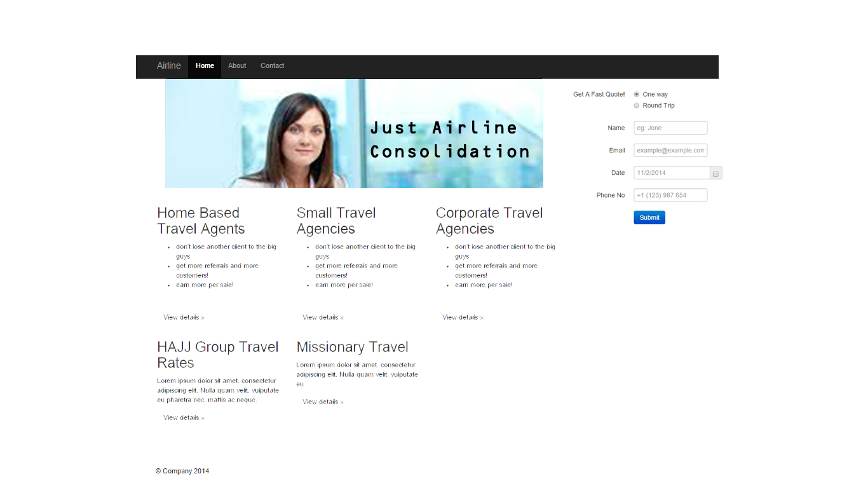Click the Small Travel Agencies heading

(336, 221)
